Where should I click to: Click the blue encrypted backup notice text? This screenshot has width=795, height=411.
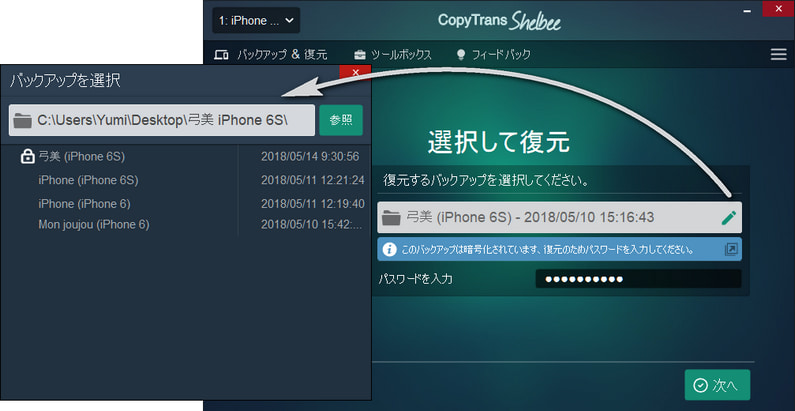pyautogui.click(x=547, y=249)
